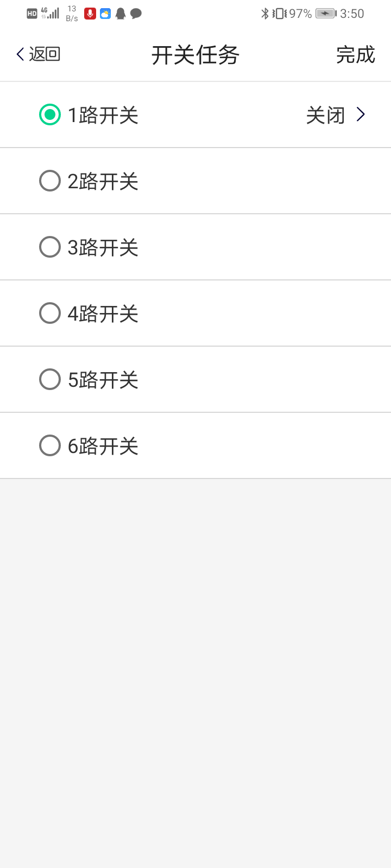Select the 2路开关 radio button
The height and width of the screenshot is (868, 391).
[x=50, y=181]
